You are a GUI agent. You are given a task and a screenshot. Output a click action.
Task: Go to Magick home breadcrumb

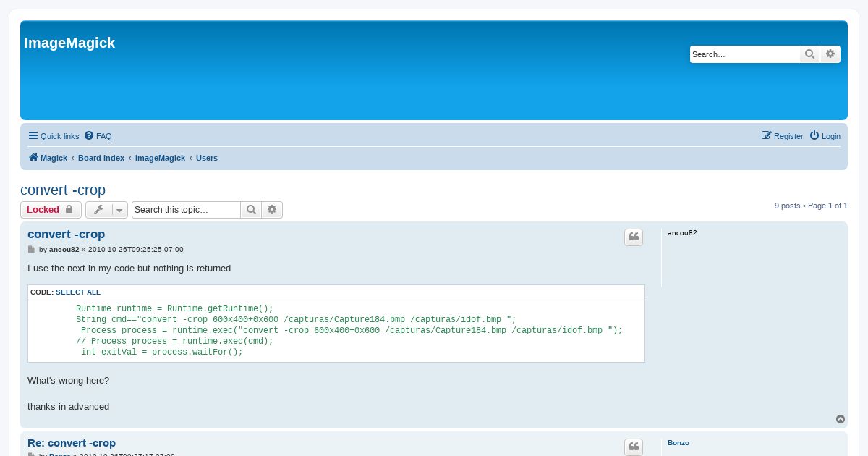point(48,158)
